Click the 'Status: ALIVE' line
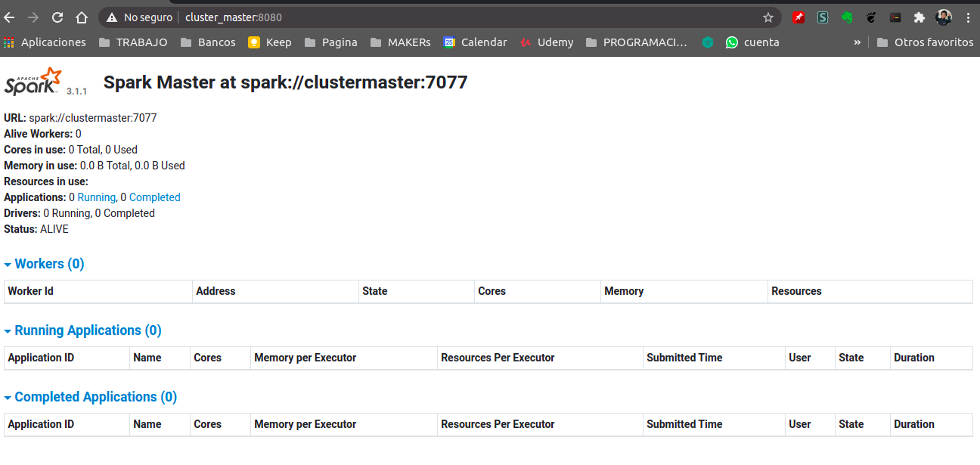Viewport: 980px width, 465px height. click(x=36, y=229)
